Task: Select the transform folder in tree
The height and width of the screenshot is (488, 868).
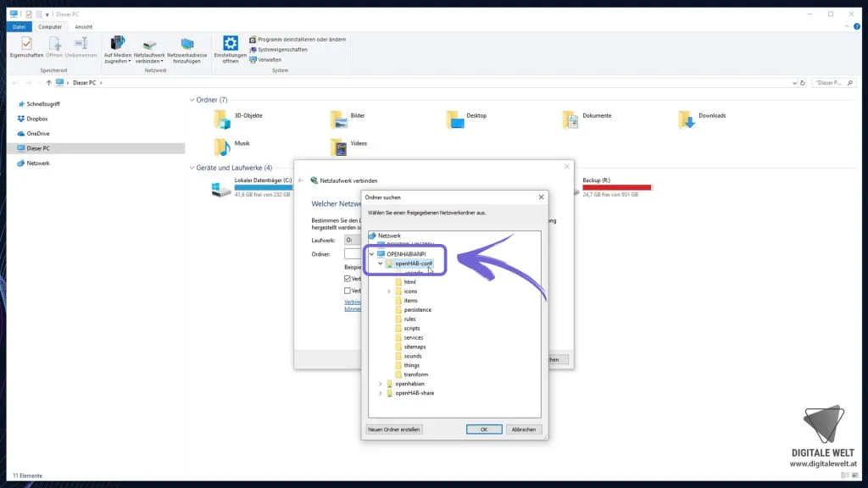Action: click(415, 374)
